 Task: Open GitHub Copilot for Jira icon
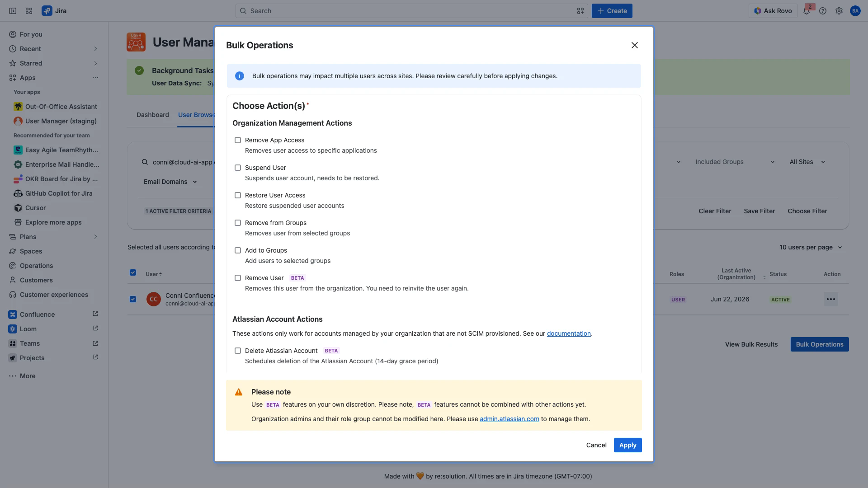[x=18, y=193]
